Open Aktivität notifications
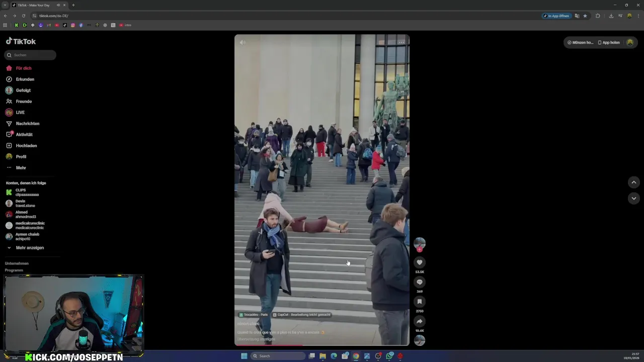This screenshot has width=644, height=362. tap(20, 134)
